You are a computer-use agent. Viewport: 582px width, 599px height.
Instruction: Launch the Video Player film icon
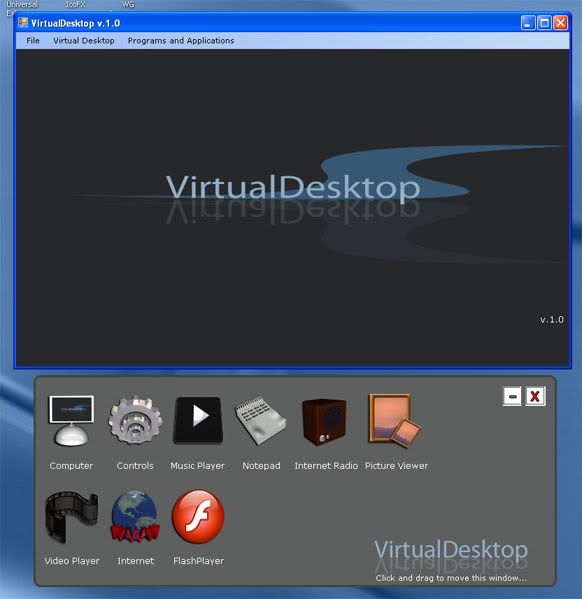(71, 517)
